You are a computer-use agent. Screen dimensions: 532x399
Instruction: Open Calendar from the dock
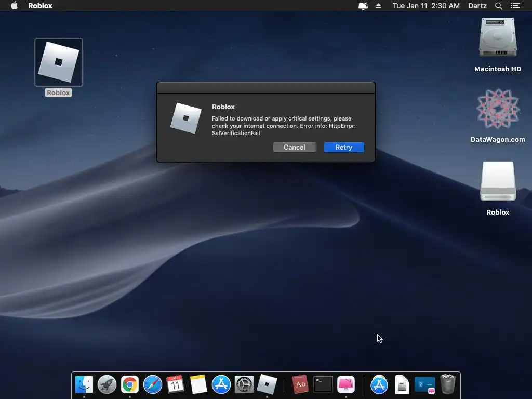(x=176, y=384)
